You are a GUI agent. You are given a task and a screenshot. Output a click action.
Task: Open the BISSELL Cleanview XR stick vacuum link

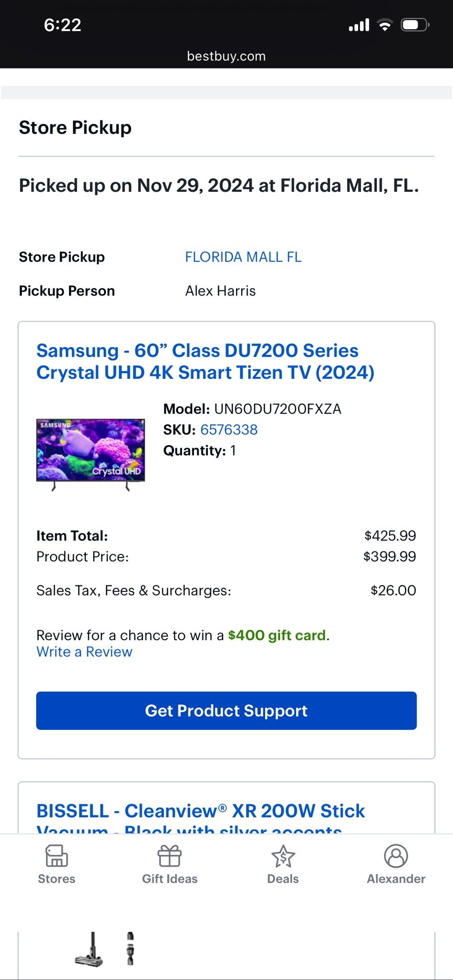201,811
